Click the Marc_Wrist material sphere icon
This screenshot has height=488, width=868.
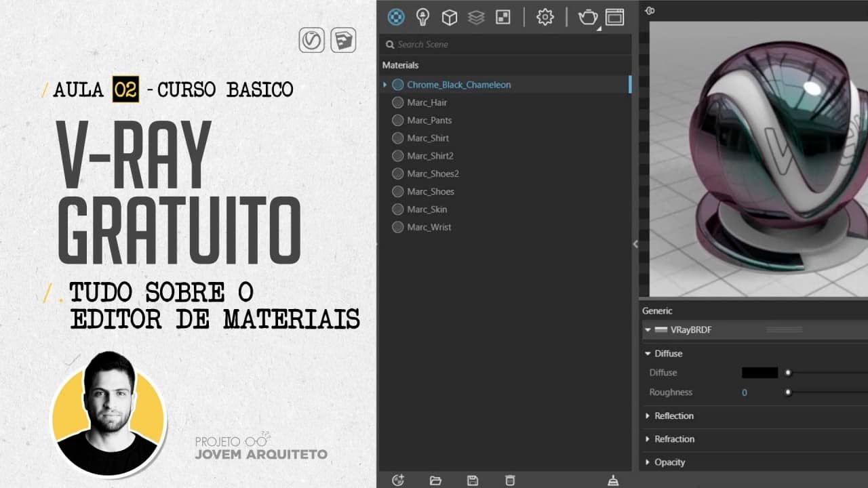[398, 227]
